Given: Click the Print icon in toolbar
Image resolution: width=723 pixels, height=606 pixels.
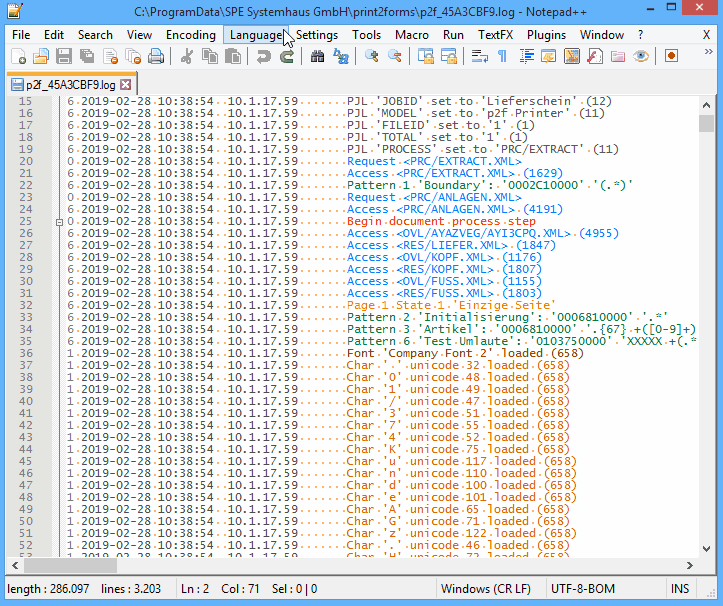Looking at the screenshot, I should (154, 57).
